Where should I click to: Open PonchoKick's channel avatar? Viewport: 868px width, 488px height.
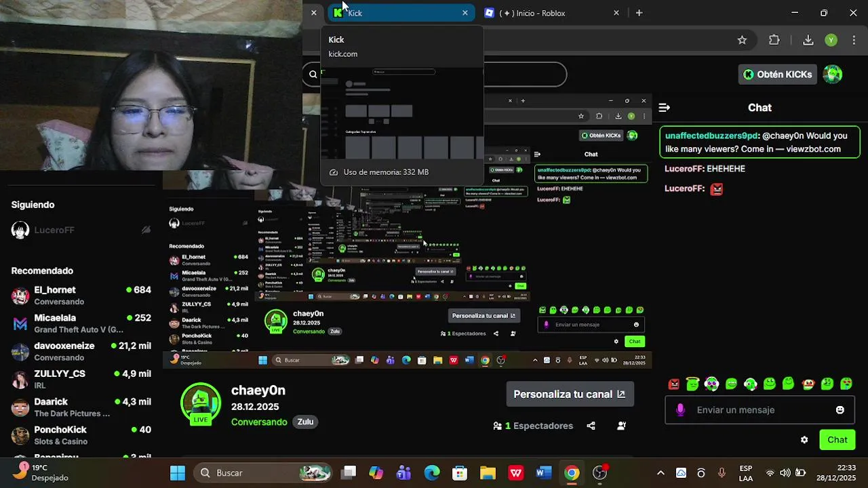coord(20,435)
